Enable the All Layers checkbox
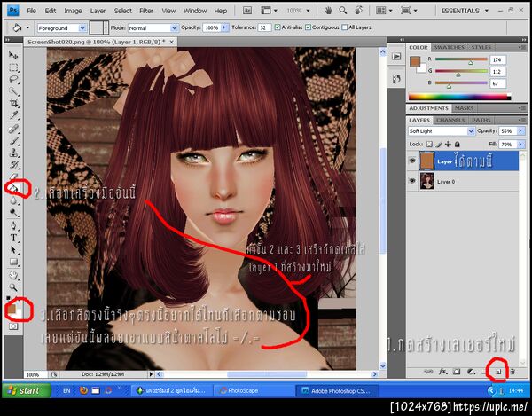 tap(345, 27)
